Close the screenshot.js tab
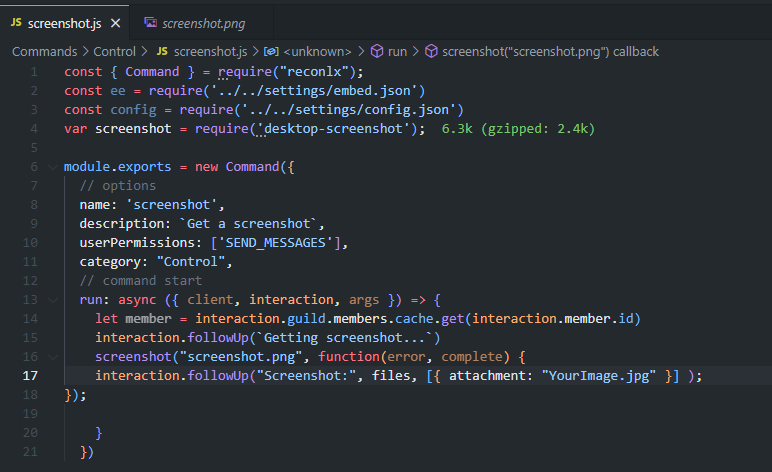772x472 pixels. point(115,23)
